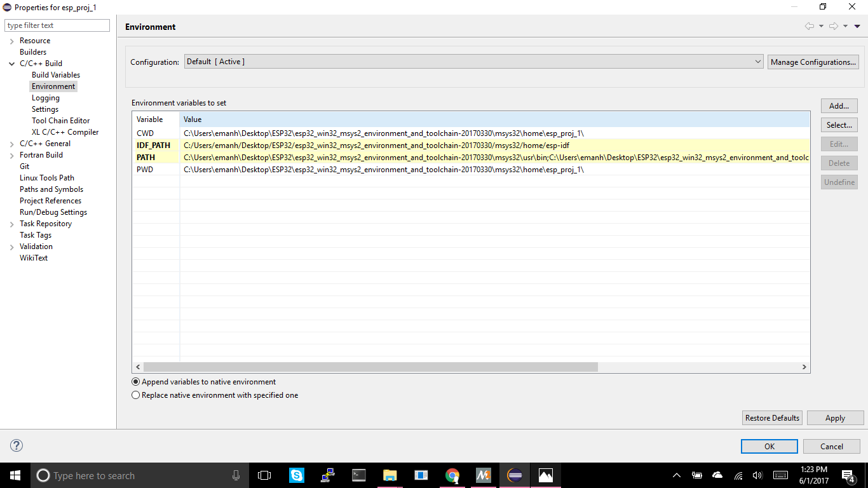Open File Explorer from the taskbar
Screen dimensions: 868x488
(x=390, y=475)
